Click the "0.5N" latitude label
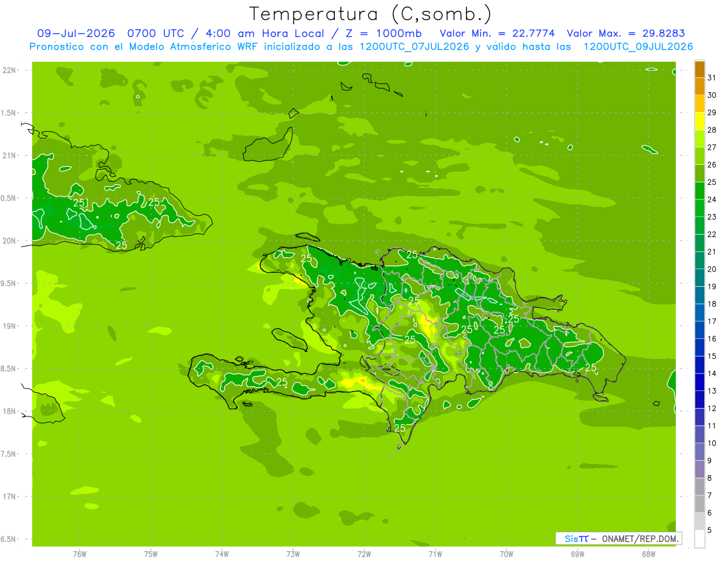Image resolution: width=728 pixels, height=562 pixels. (8, 198)
